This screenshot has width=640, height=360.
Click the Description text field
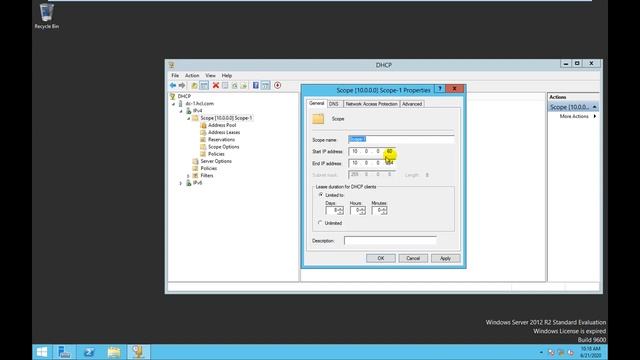pyautogui.click(x=390, y=241)
